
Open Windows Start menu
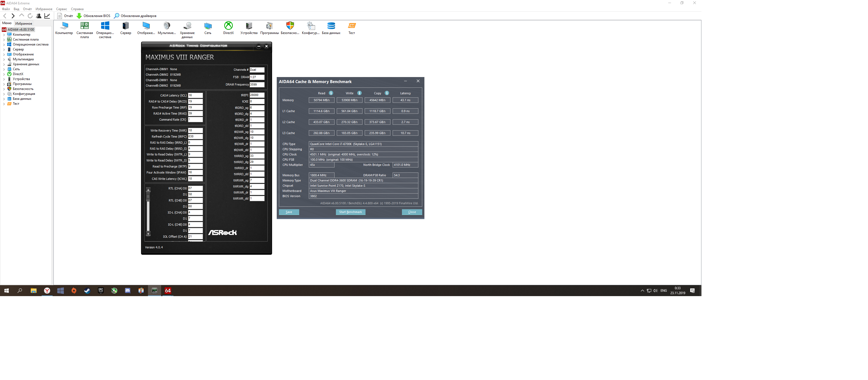coord(6,291)
